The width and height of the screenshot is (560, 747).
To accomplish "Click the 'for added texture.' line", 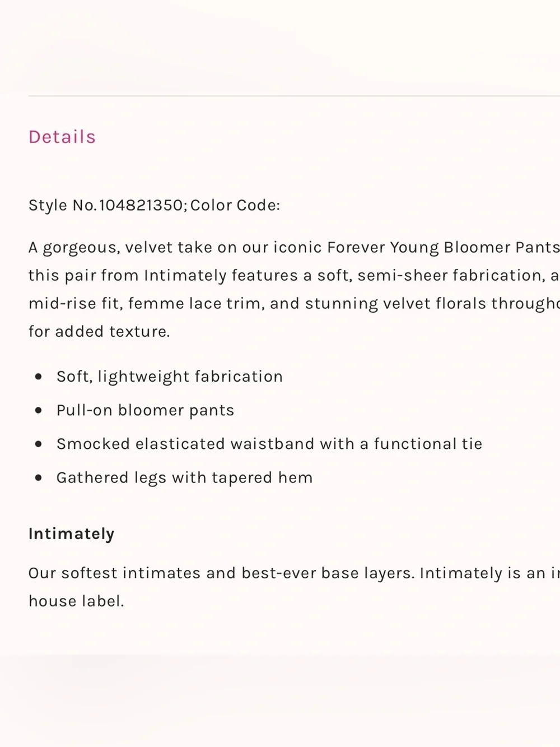I will click(99, 331).
